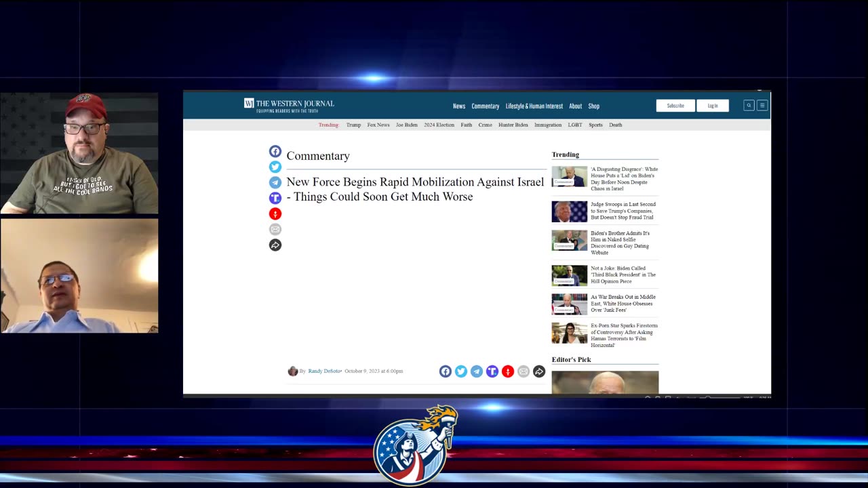Click the 'Trending:' label in topic bar
The width and height of the screenshot is (868, 488).
point(328,125)
